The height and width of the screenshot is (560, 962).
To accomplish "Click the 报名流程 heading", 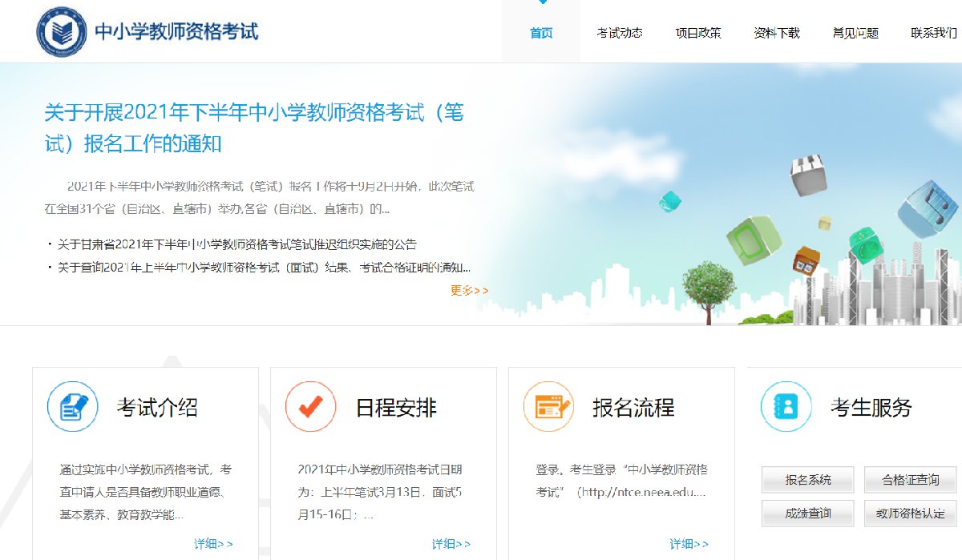I will pyautogui.click(x=633, y=407).
